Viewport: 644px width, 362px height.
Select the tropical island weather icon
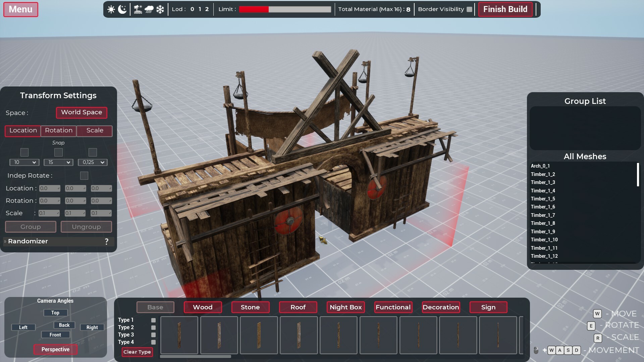138,9
